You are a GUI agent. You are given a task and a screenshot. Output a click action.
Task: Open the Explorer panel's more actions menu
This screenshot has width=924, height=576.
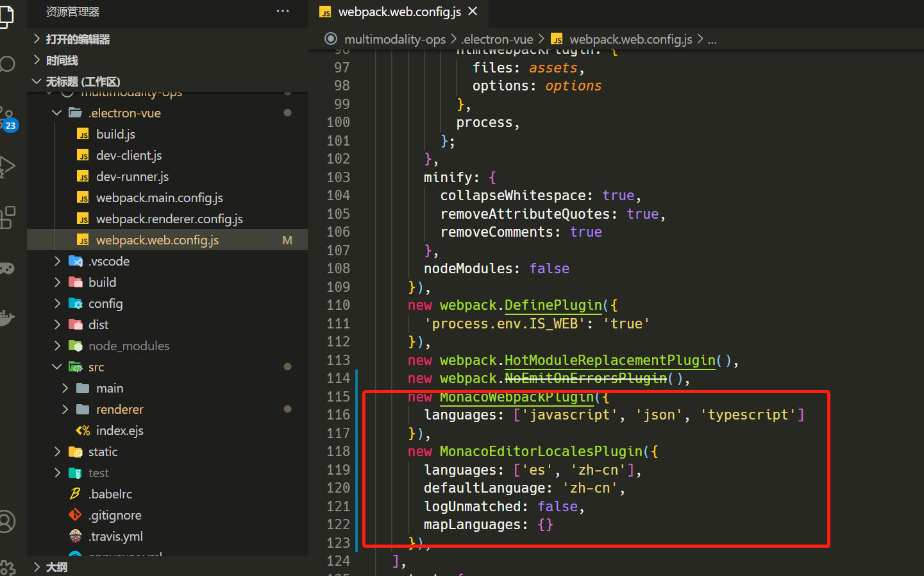coord(283,12)
